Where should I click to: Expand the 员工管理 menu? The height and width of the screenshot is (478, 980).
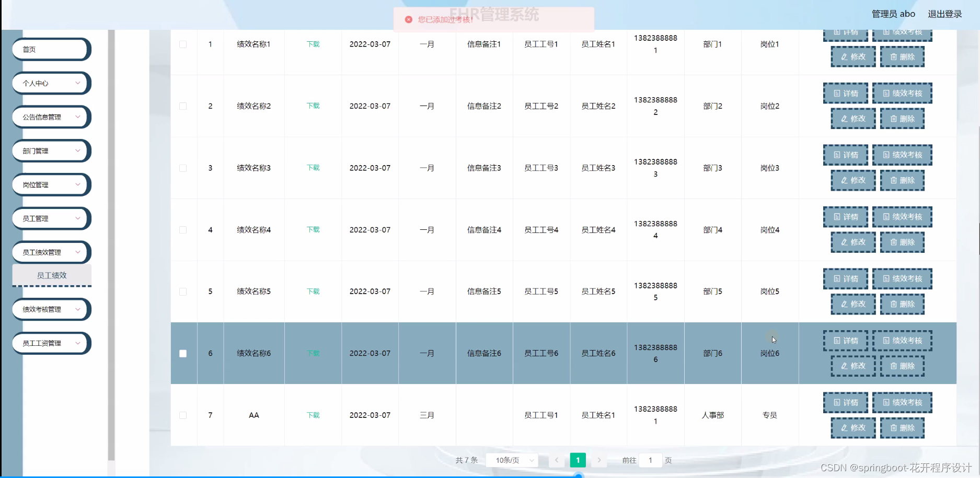click(x=51, y=218)
